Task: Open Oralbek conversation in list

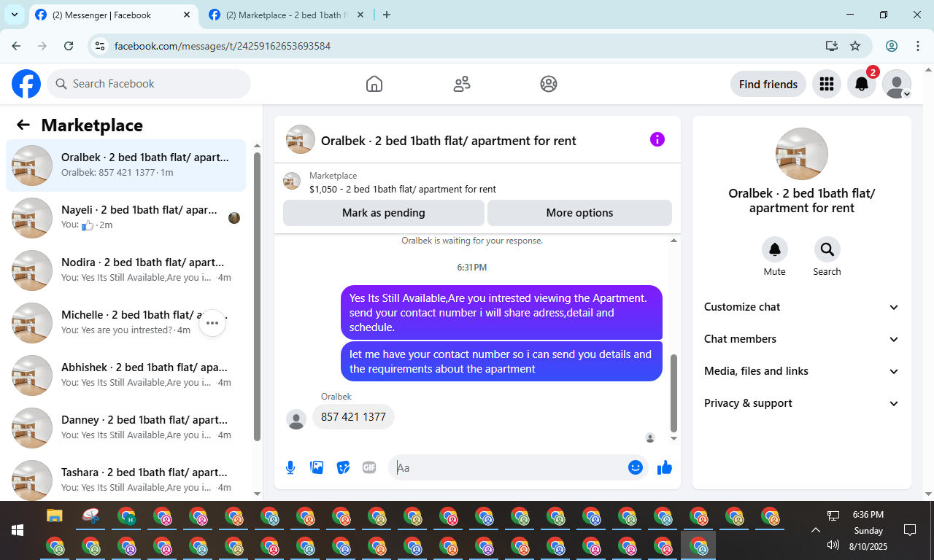Action: point(126,166)
